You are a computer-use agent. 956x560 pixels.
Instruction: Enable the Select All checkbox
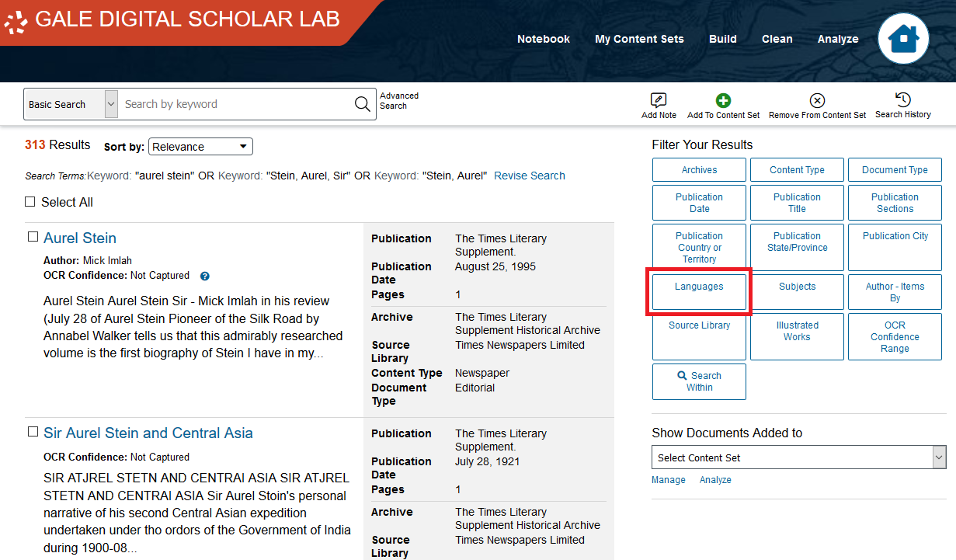pos(30,201)
